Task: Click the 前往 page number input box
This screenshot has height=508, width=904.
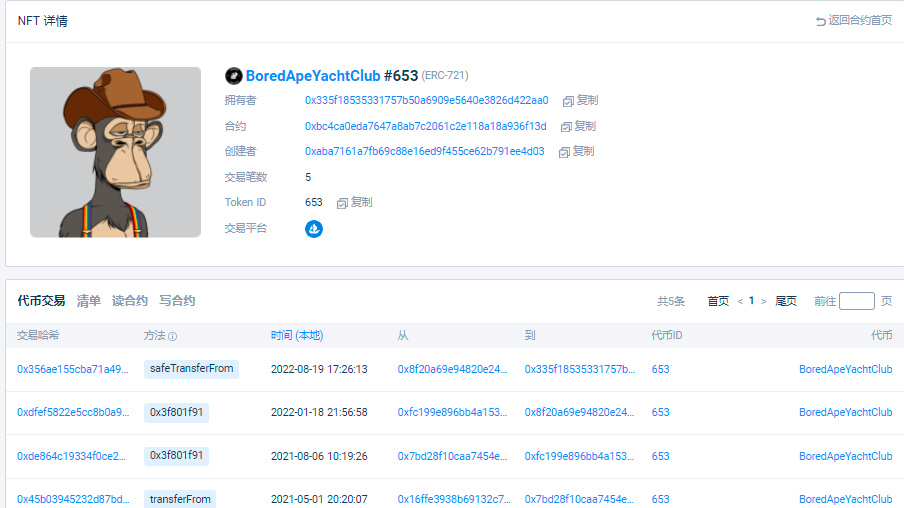Action: click(x=857, y=301)
